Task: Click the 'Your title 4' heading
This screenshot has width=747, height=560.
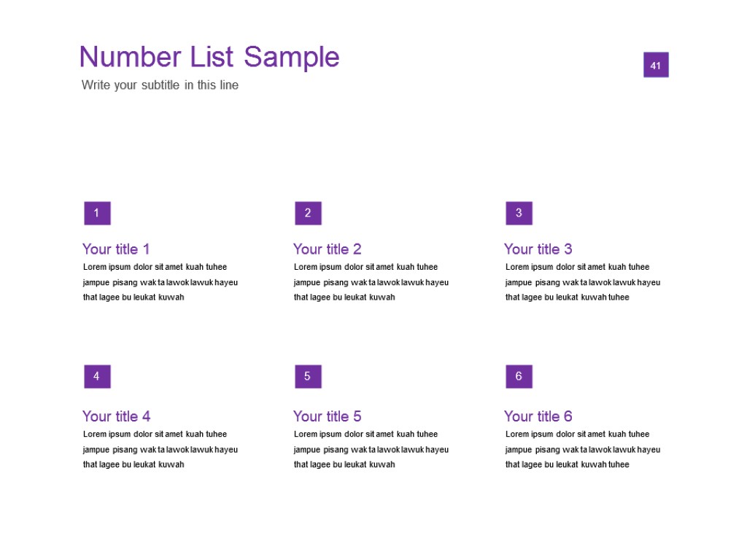Action: 116,416
